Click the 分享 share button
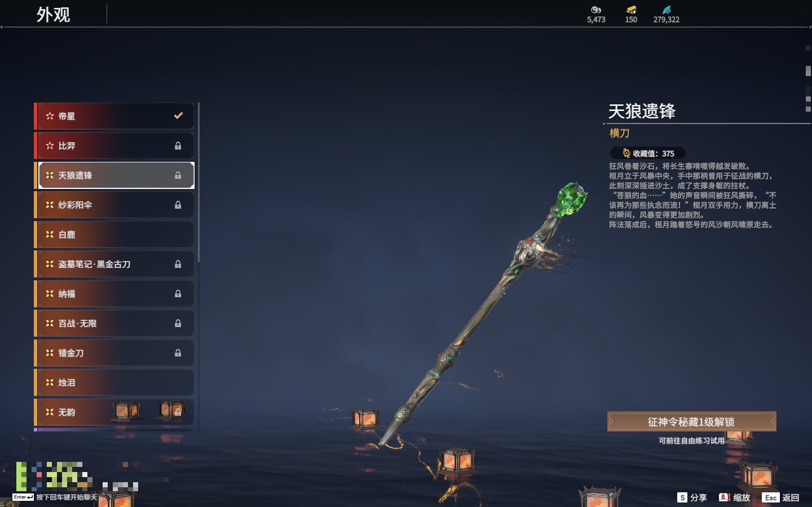Viewport: 812px width, 507px height. [x=692, y=497]
